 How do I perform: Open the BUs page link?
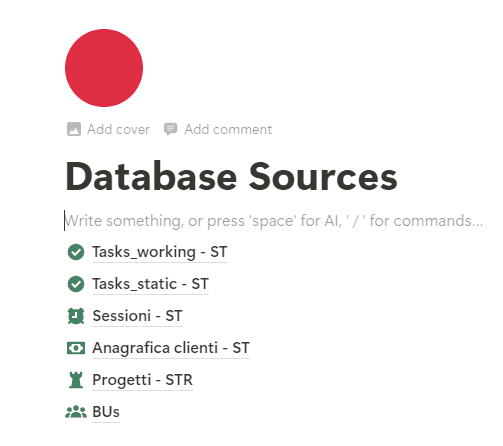click(x=106, y=412)
